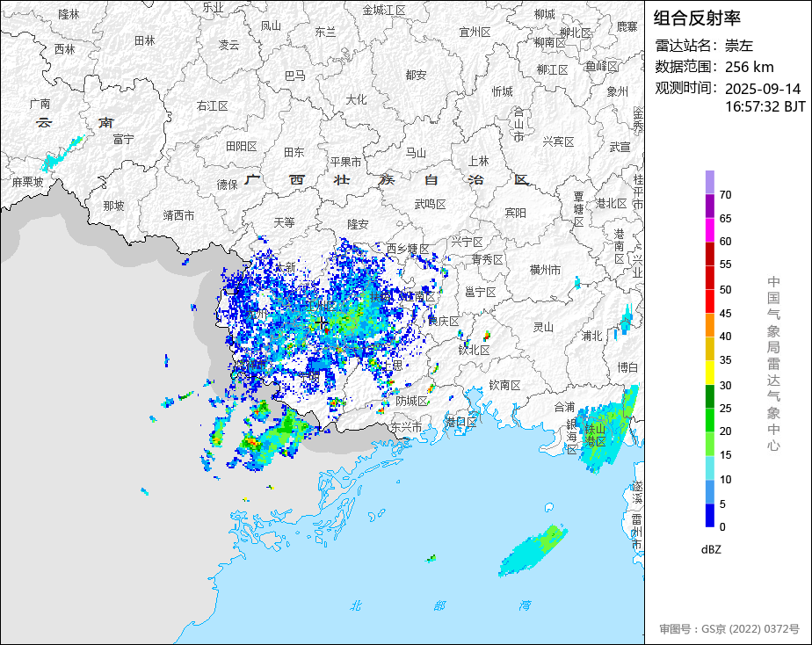Click the 德保 county label
This screenshot has height=645, width=812.
tap(227, 185)
